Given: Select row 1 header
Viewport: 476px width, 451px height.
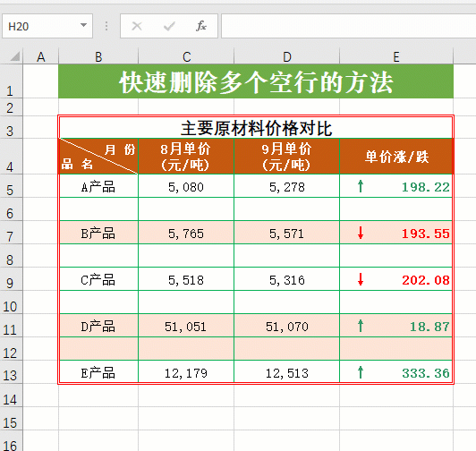Looking at the screenshot, I should tap(12, 81).
